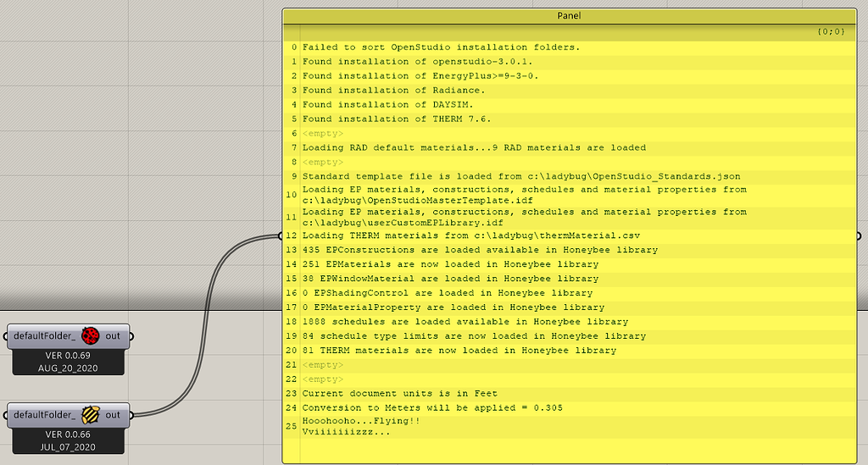Click the out output of Ladybug component
This screenshot has height=465, width=868.
(113, 336)
